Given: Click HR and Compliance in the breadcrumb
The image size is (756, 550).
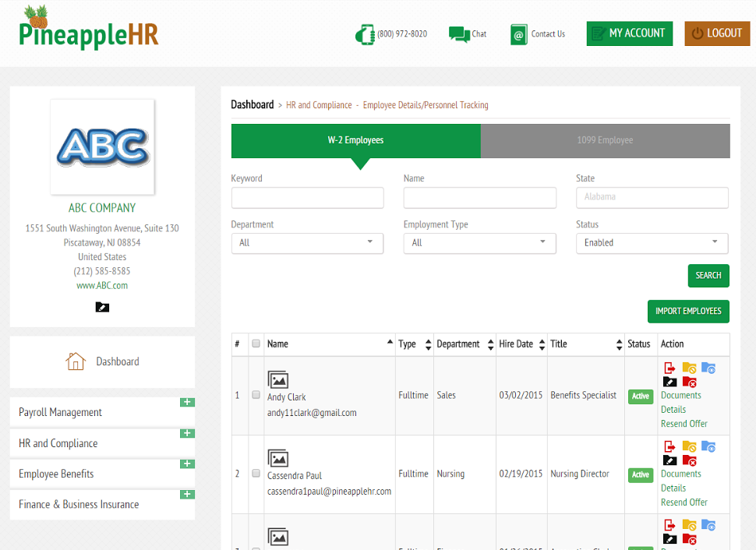Looking at the screenshot, I should [x=319, y=105].
